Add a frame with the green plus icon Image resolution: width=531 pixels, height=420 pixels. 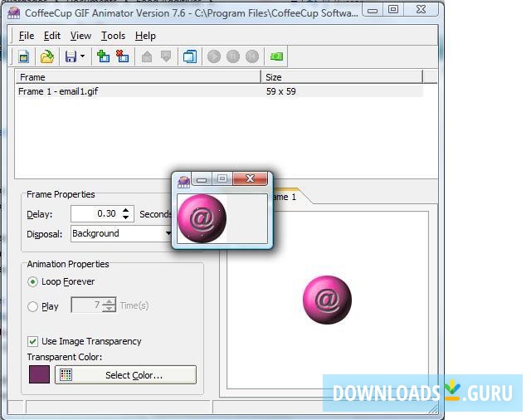[103, 56]
